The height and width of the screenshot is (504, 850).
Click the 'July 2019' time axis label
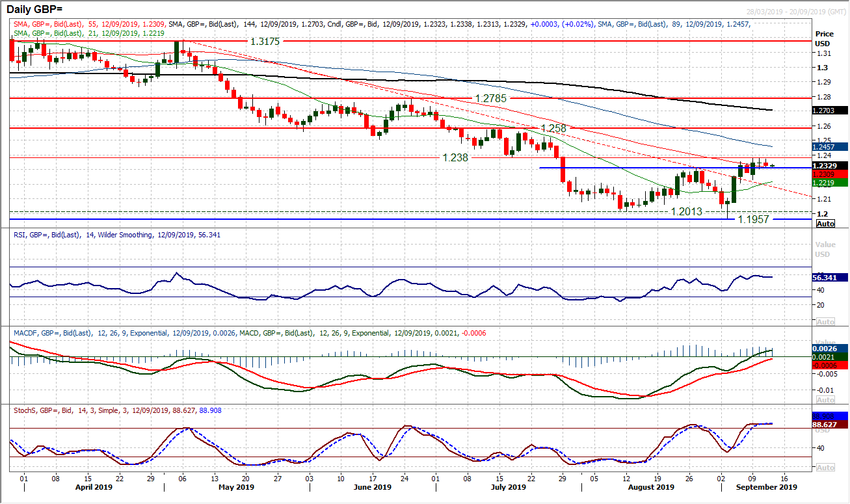(509, 486)
